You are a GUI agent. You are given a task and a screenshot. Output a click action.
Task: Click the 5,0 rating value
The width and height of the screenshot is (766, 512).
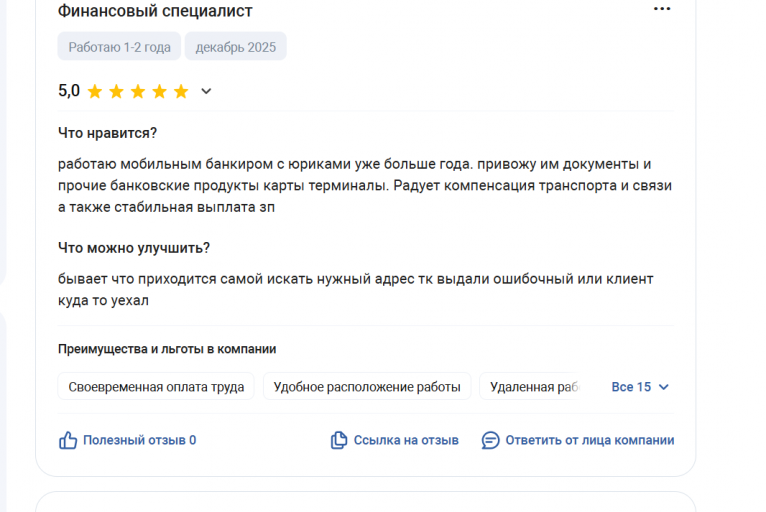[x=69, y=91]
